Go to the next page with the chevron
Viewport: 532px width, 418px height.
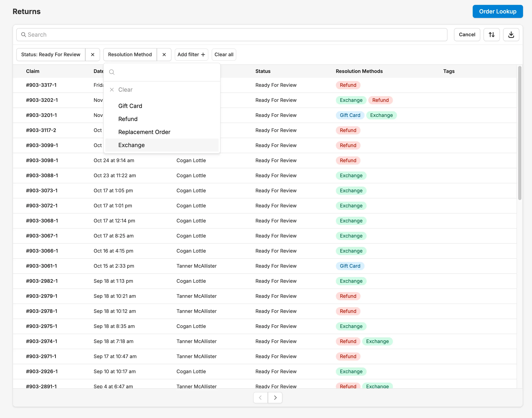tap(275, 397)
